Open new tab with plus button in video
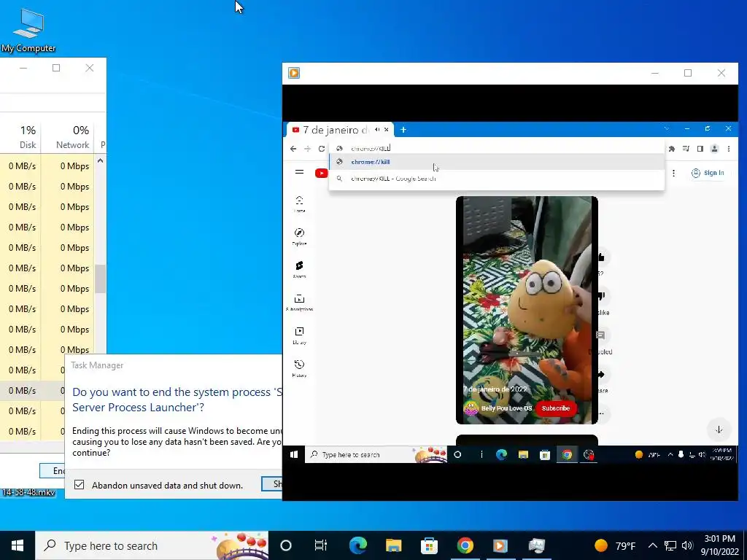This screenshot has height=560, width=747. (x=403, y=130)
